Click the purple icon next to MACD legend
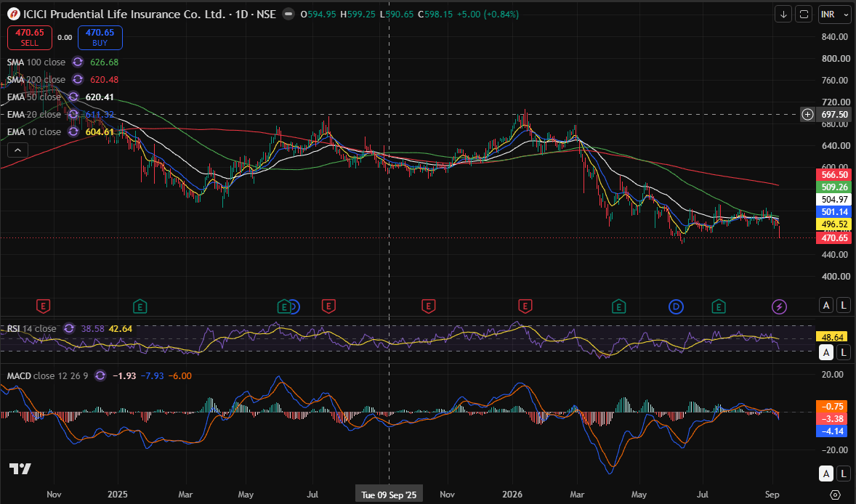This screenshot has width=856, height=504. point(100,375)
